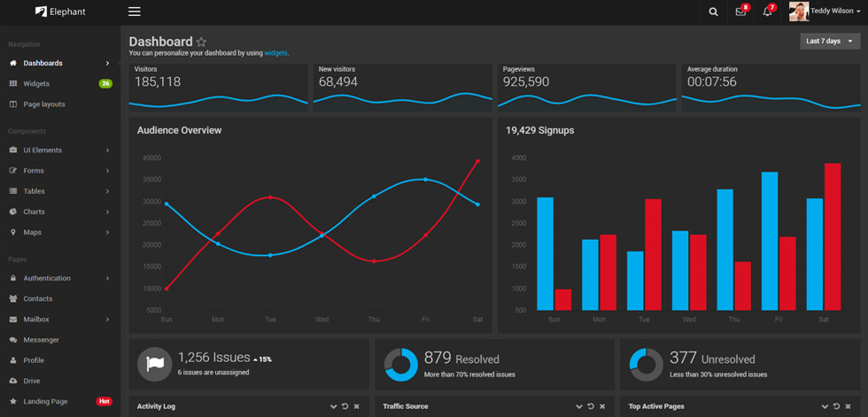Collapse the Traffic Source panel
This screenshot has width=868, height=417.
click(x=579, y=406)
